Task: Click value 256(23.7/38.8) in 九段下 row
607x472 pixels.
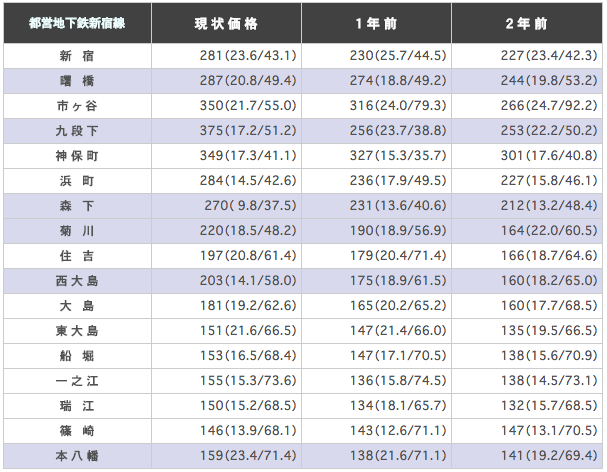Action: 398,130
